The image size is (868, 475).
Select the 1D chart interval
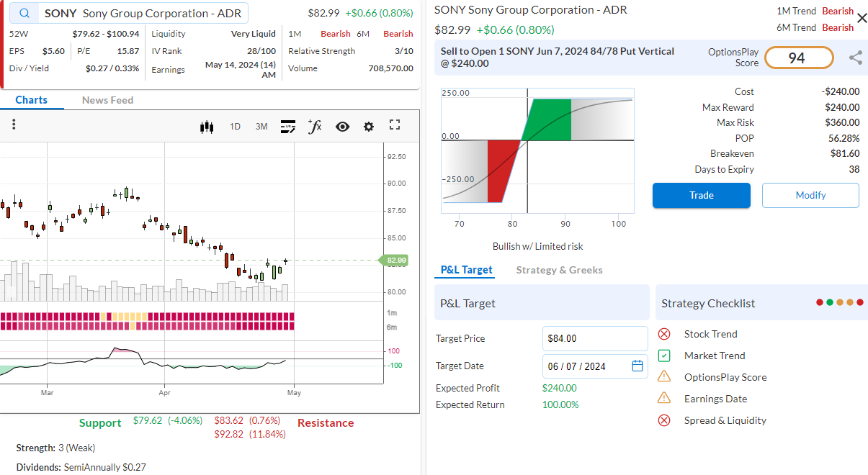(x=235, y=127)
